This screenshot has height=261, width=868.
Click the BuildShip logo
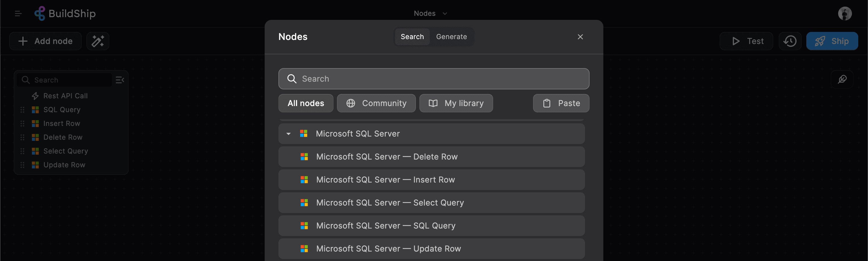(x=65, y=14)
